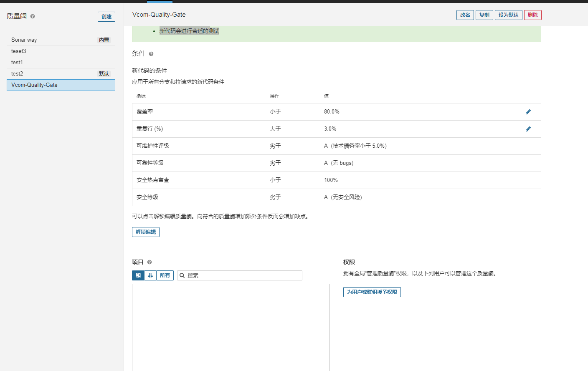This screenshot has width=588, height=371.
Task: Delete the gate with 删除 button
Action: [533, 15]
